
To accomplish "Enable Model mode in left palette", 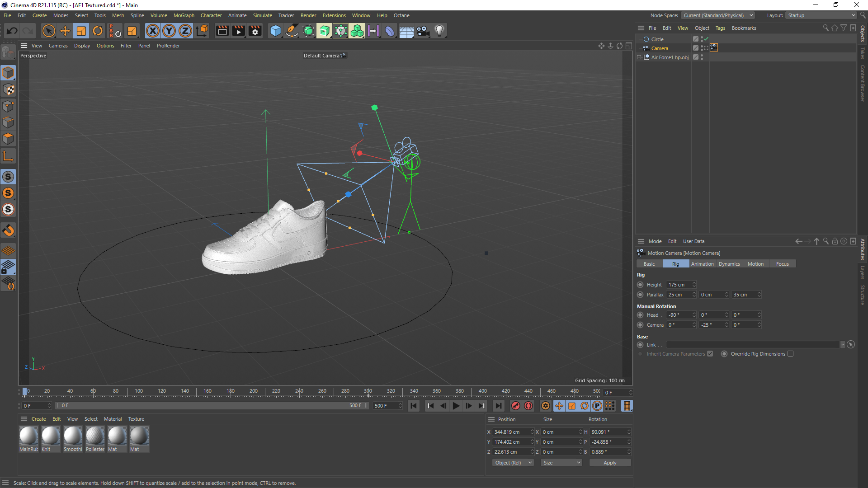I will tap(8, 73).
